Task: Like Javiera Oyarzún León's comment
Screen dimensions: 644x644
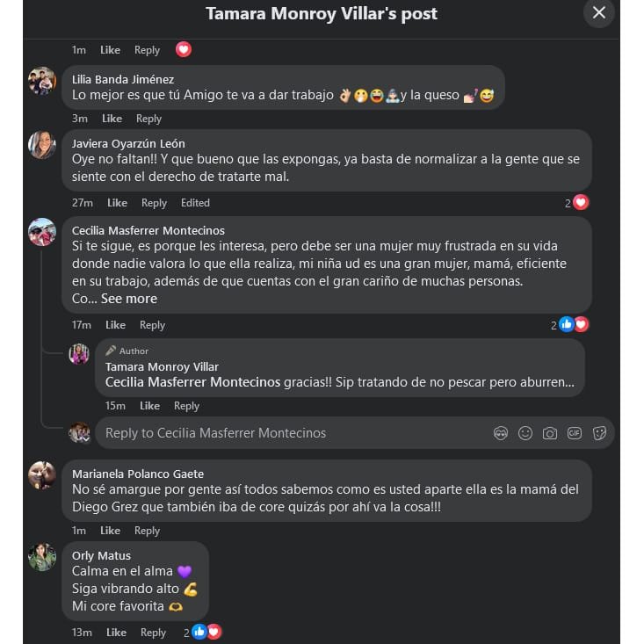Action: (x=117, y=203)
